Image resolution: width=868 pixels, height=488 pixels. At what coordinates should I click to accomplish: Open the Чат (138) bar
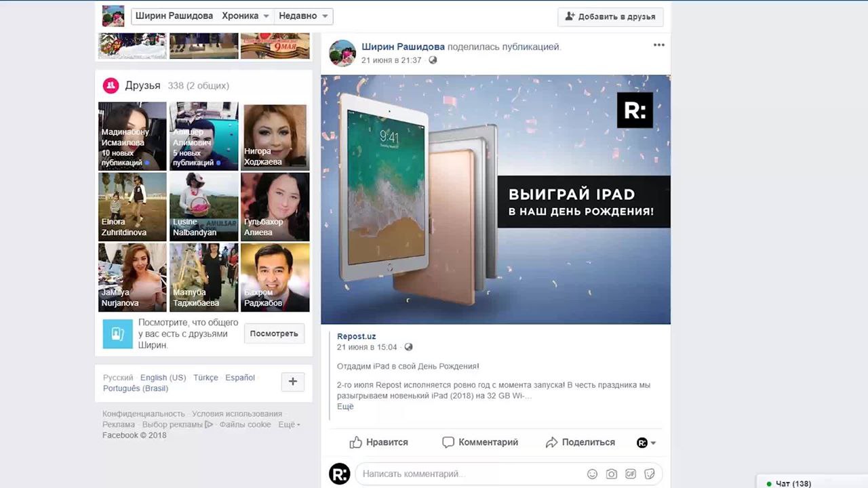812,482
